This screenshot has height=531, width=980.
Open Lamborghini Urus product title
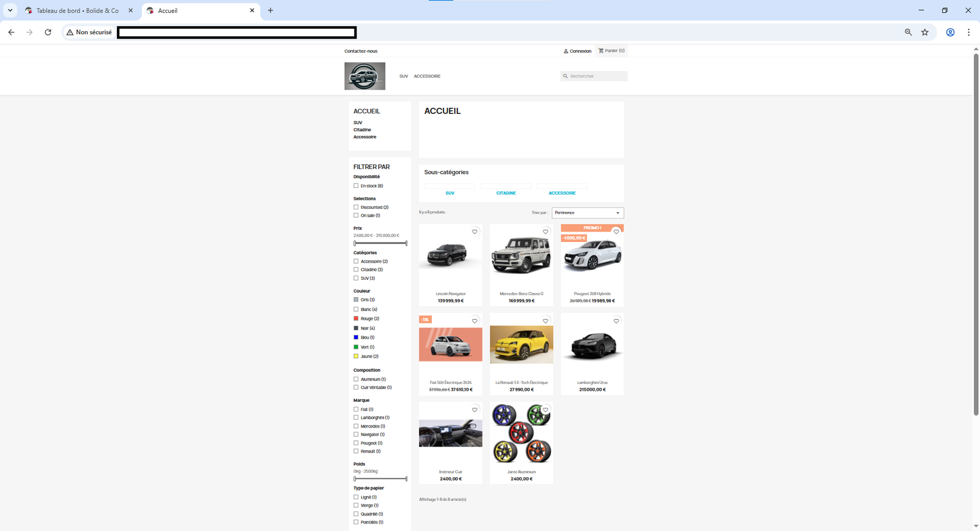(592, 382)
